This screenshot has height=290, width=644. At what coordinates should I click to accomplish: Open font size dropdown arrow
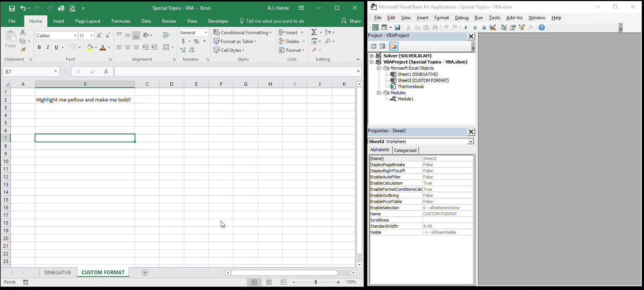point(92,35)
